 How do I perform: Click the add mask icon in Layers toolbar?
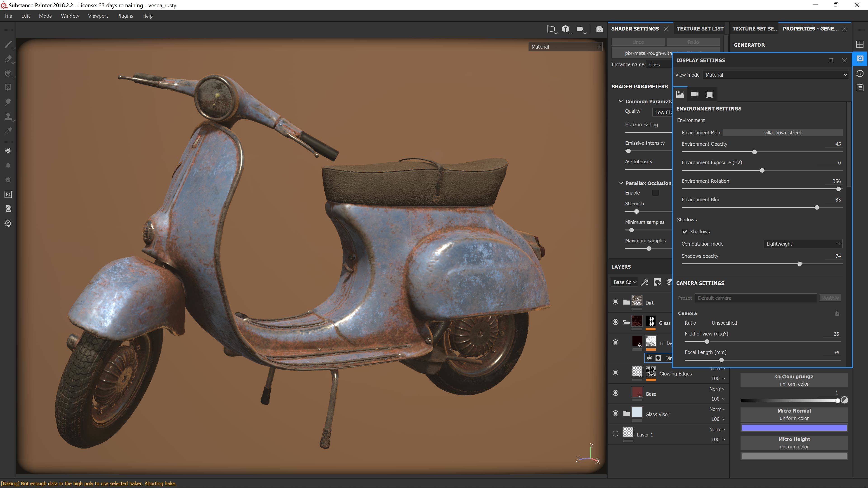[657, 282]
